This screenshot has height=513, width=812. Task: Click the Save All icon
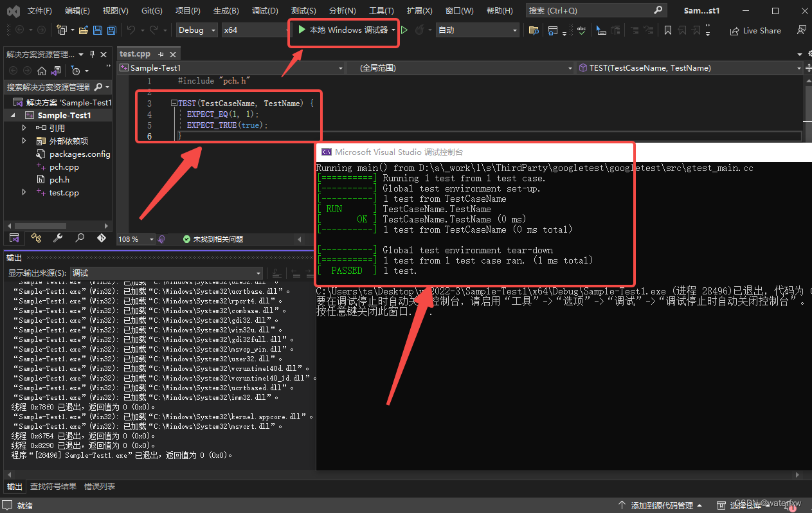[111, 30]
